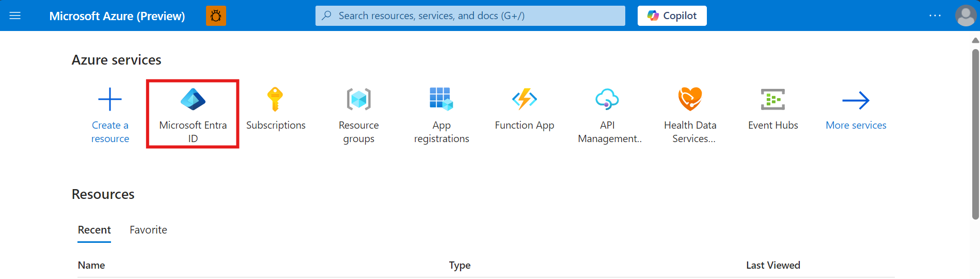Click the orange bug report icon

tap(216, 16)
